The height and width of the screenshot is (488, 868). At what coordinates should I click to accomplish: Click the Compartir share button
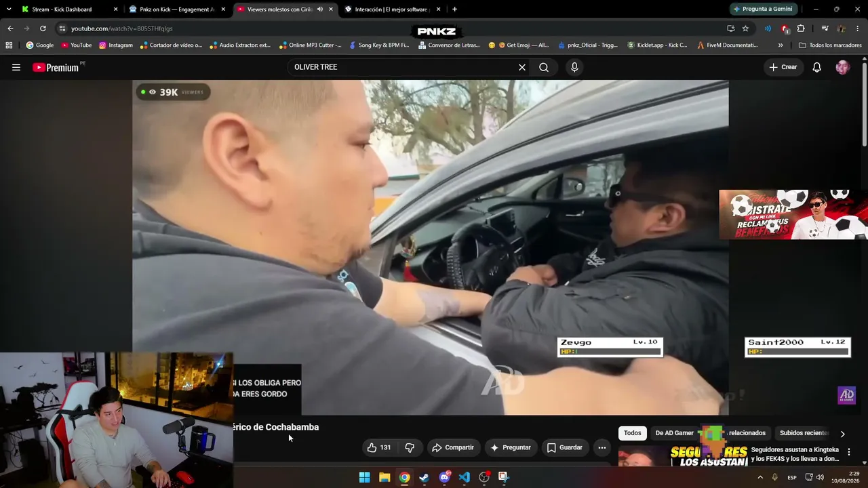click(x=453, y=447)
